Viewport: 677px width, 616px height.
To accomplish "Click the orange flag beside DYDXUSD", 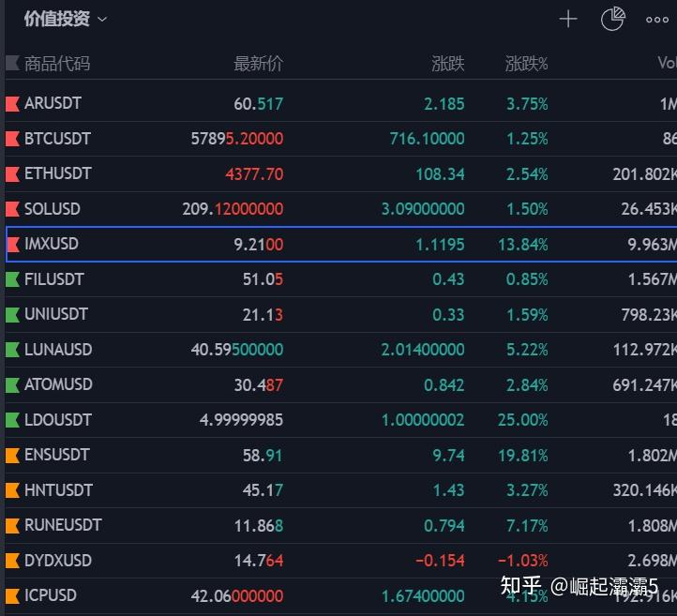I will 12,561.
